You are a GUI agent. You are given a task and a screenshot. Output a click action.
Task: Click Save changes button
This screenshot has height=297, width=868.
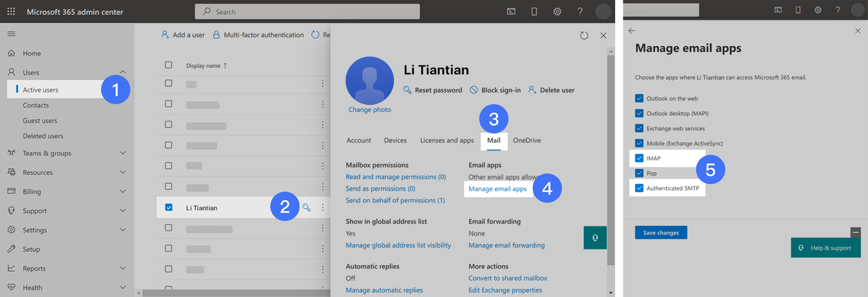[x=661, y=233]
